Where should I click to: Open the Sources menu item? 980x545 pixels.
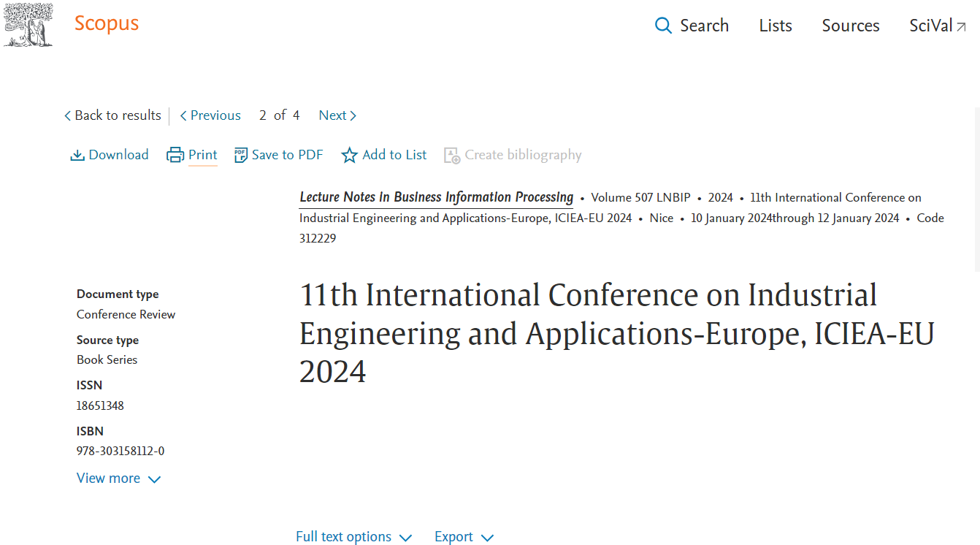tap(850, 26)
